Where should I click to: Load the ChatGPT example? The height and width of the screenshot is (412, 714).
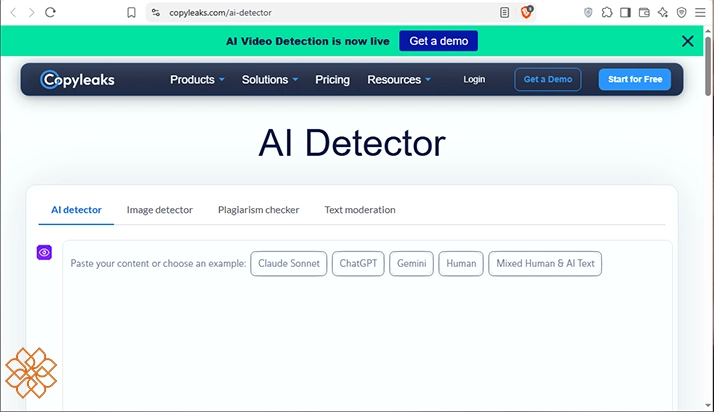pyautogui.click(x=358, y=264)
